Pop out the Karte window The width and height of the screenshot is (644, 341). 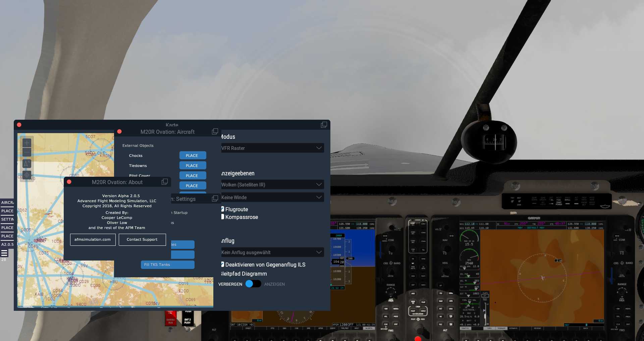[x=324, y=125]
